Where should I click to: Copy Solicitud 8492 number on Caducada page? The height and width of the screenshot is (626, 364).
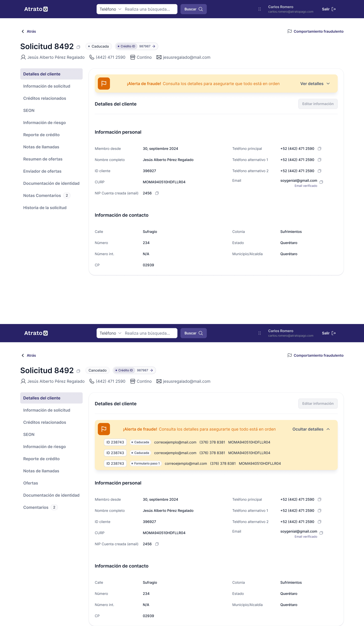(78, 47)
